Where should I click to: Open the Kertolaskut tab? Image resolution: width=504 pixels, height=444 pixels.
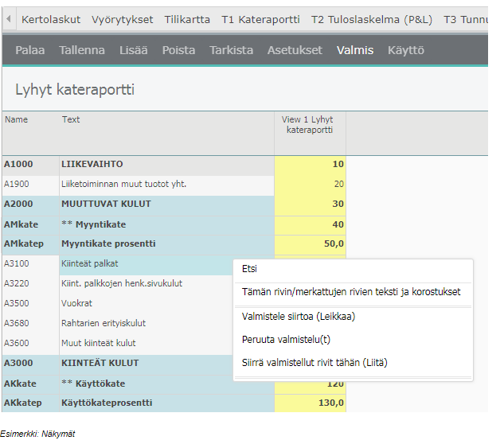point(52,19)
